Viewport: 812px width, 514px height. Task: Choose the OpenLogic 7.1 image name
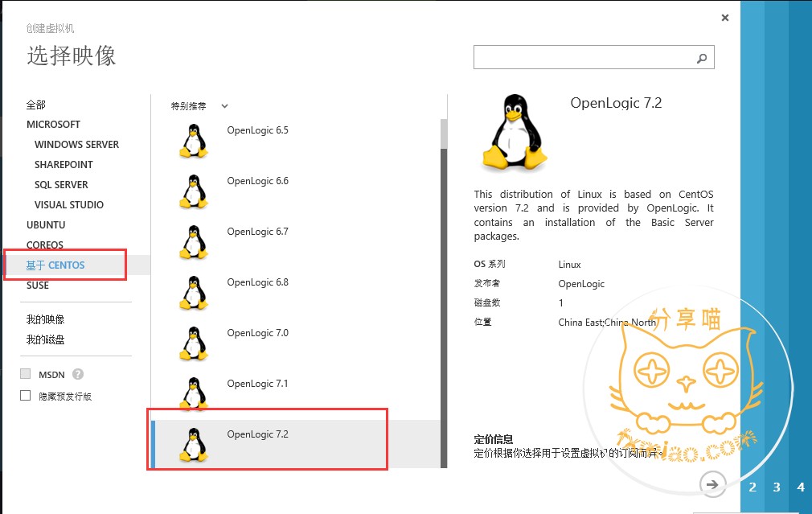pyautogui.click(x=258, y=384)
